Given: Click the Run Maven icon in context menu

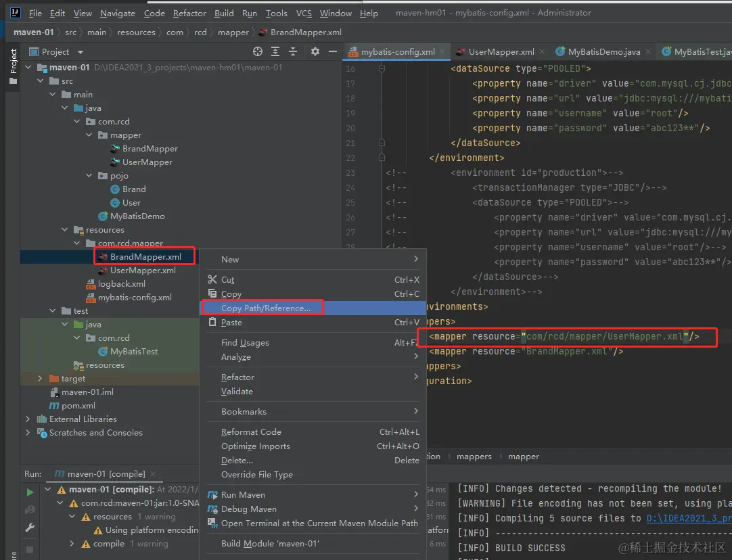Looking at the screenshot, I should coord(212,494).
